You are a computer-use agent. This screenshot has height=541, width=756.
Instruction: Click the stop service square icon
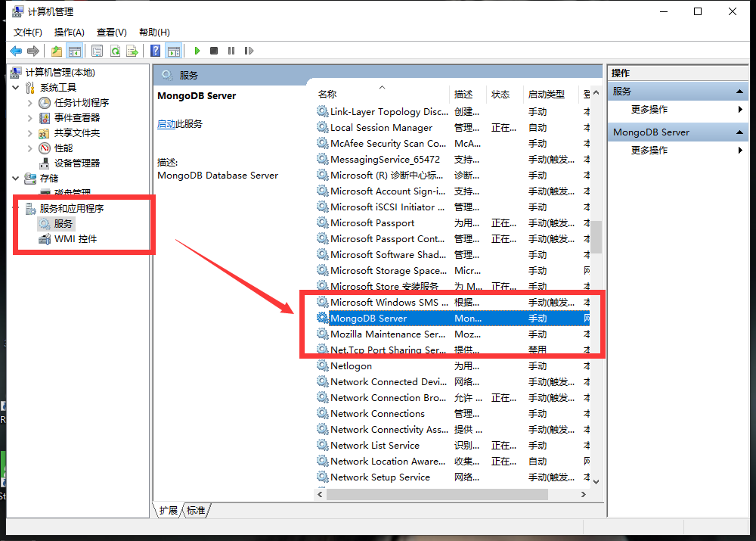214,51
